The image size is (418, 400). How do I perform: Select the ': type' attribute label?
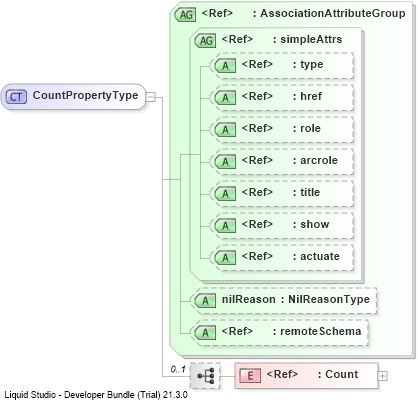click(308, 64)
